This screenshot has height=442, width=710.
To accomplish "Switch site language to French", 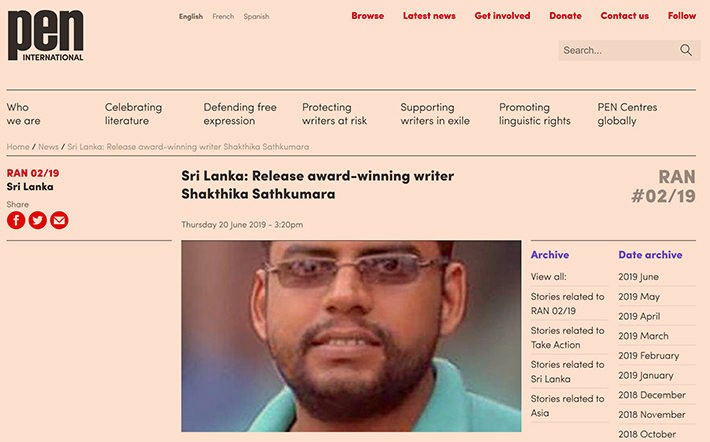I will click(x=223, y=16).
